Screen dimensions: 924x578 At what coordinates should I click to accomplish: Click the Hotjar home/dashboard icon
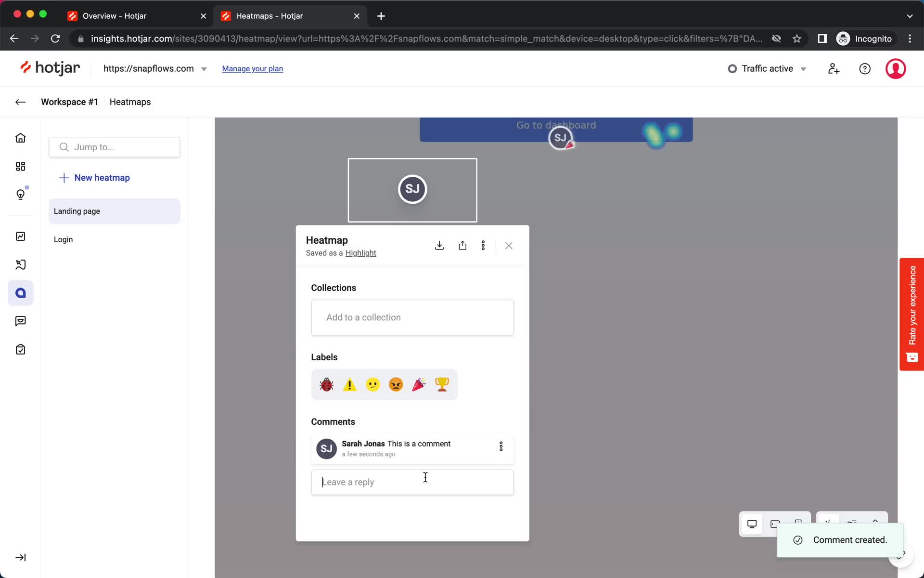tap(20, 138)
